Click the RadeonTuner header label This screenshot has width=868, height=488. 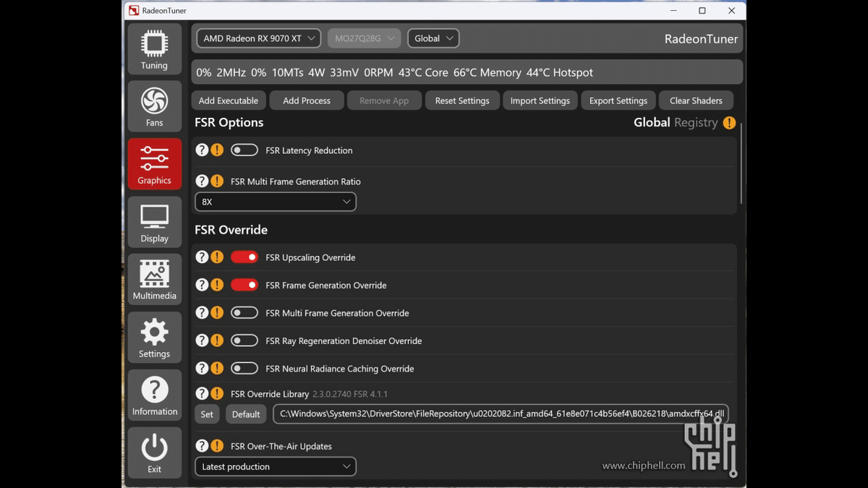coord(701,39)
